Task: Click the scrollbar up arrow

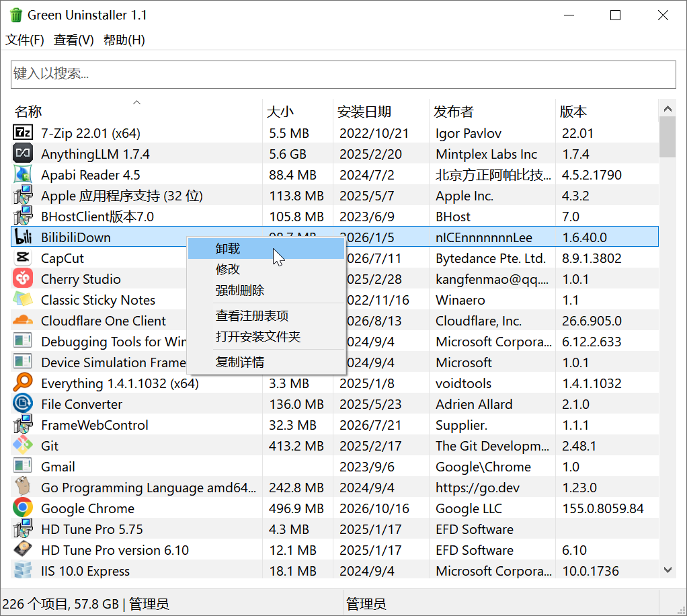Action: click(668, 109)
